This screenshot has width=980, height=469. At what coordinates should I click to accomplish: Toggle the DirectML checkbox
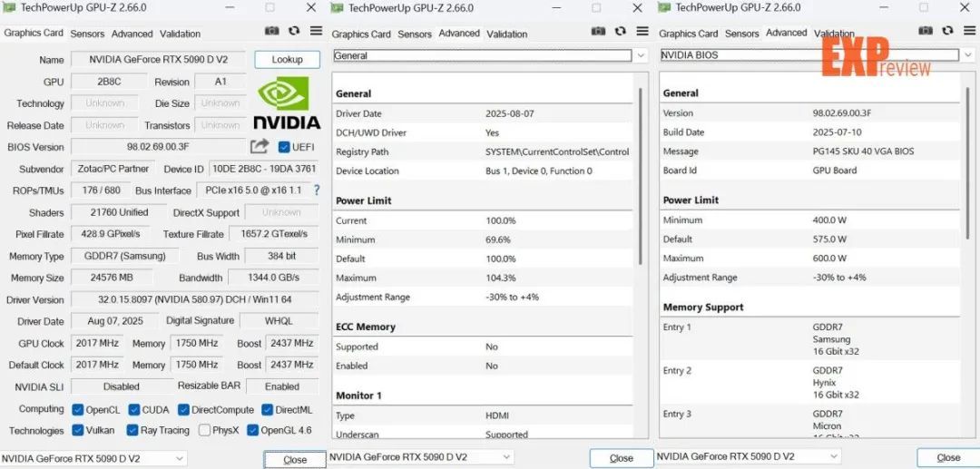(x=267, y=410)
